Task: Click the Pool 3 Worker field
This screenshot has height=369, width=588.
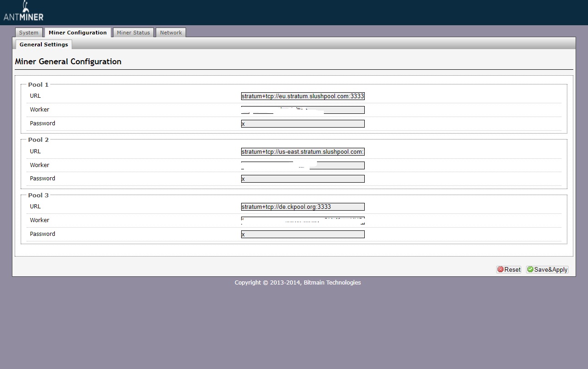Action: 303,220
